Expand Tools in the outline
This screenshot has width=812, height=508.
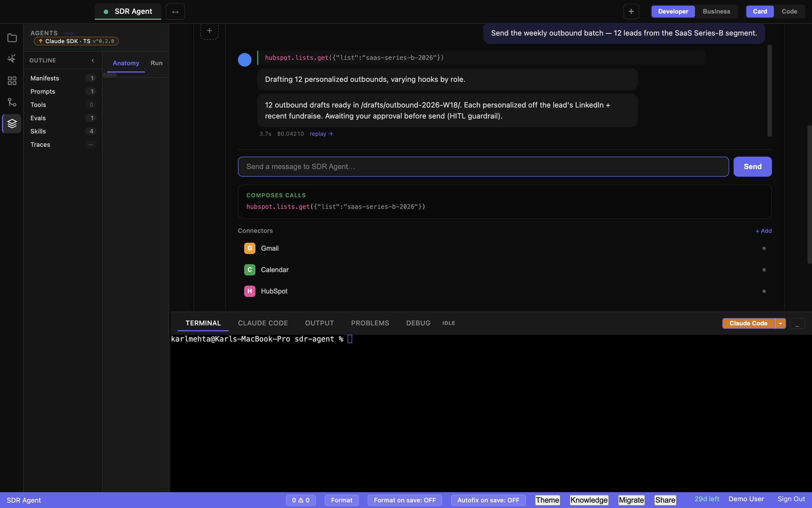(x=63, y=105)
